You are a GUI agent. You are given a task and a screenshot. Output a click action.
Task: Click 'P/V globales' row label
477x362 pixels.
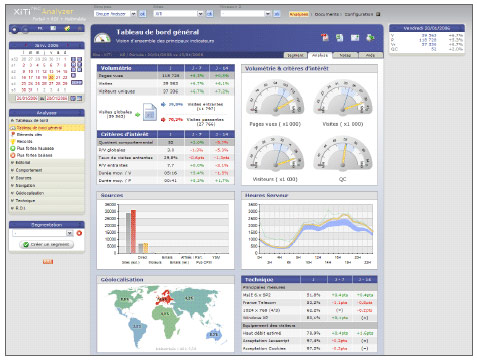[x=112, y=150]
